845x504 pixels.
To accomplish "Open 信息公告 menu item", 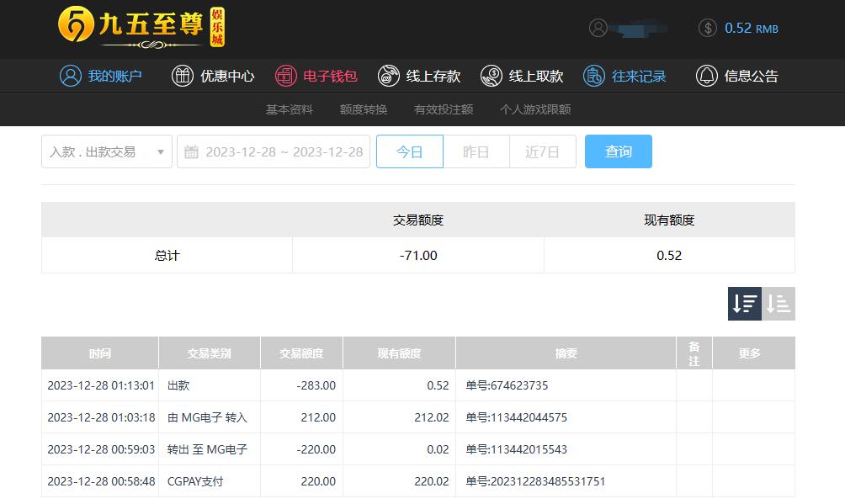I will click(737, 76).
